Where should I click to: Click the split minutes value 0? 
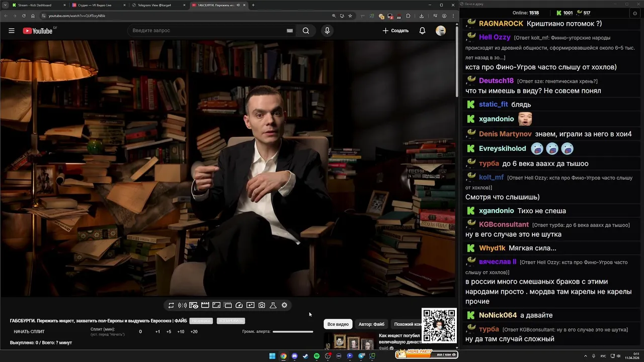tap(140, 331)
